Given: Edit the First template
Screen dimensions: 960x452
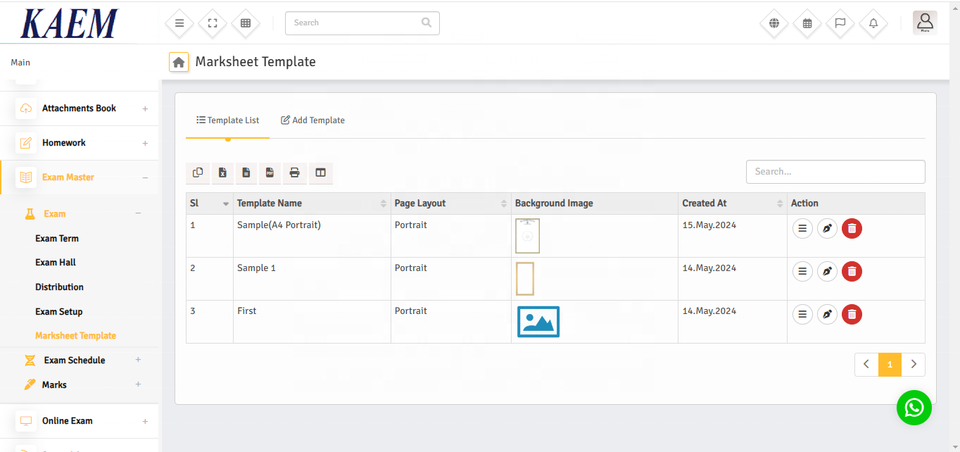Looking at the screenshot, I should pyautogui.click(x=827, y=315).
